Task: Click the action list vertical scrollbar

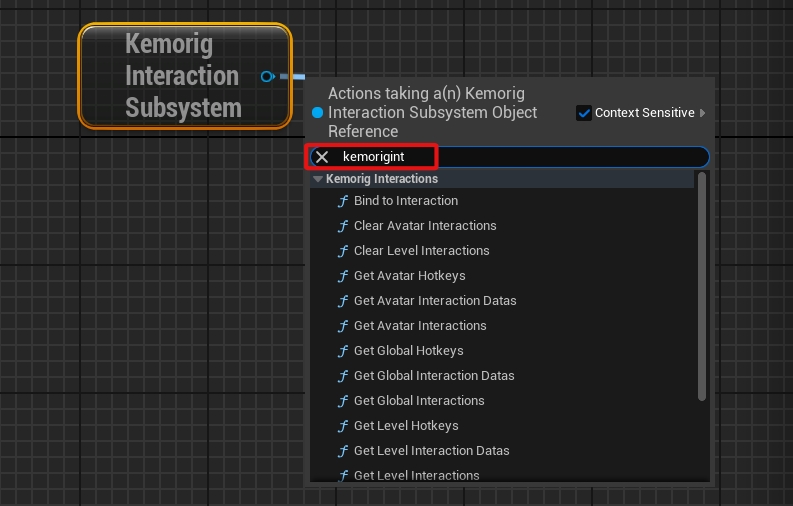Action: tap(702, 290)
